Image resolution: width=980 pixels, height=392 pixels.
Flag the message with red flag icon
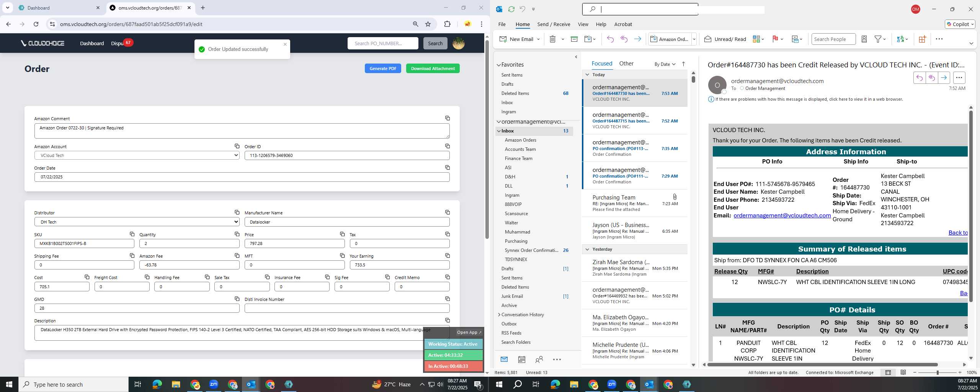[x=775, y=39]
